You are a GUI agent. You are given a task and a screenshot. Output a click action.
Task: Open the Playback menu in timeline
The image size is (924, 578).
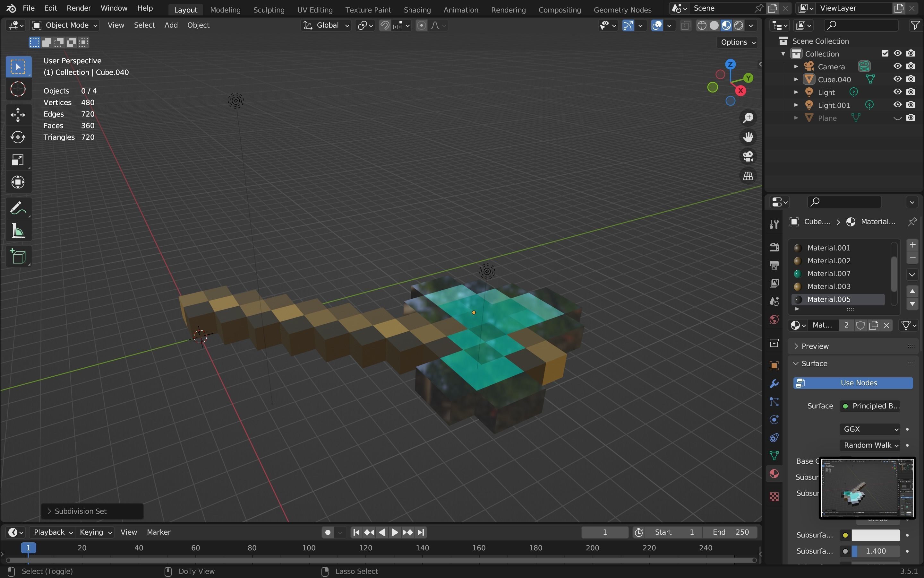[x=52, y=532]
